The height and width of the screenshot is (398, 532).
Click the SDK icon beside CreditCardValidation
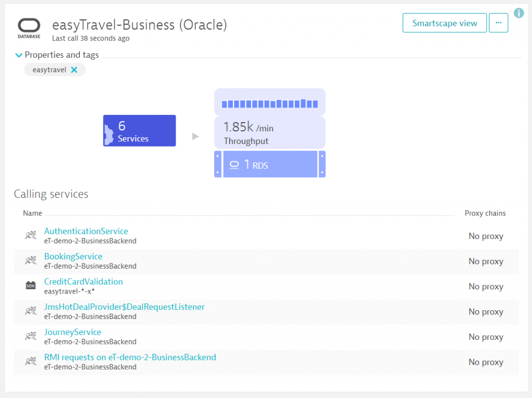(x=31, y=285)
